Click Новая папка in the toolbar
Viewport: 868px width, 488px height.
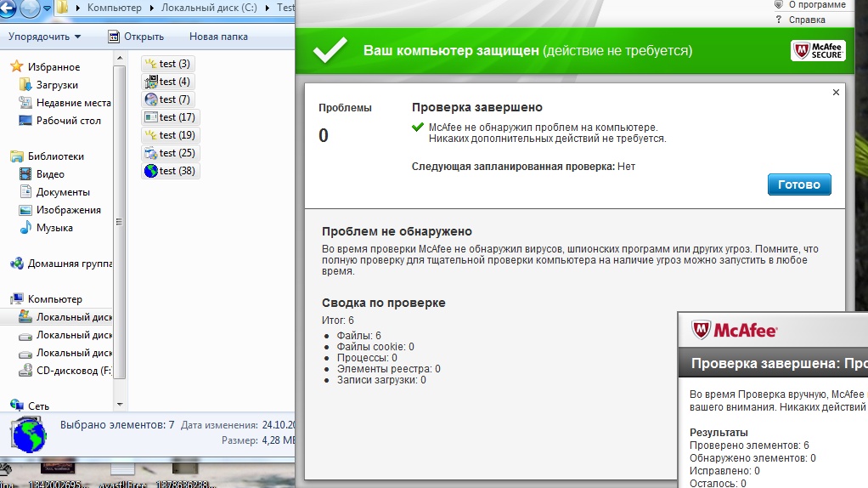click(218, 37)
